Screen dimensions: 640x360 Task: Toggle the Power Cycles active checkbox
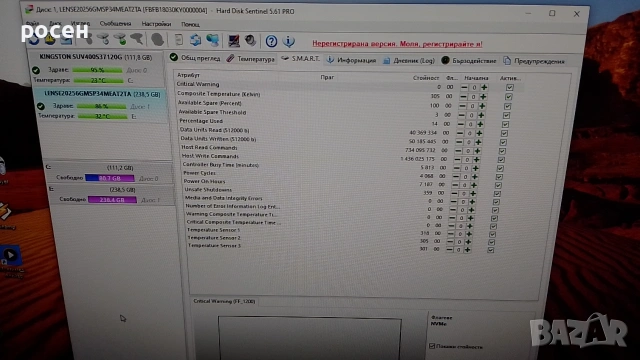pos(499,177)
